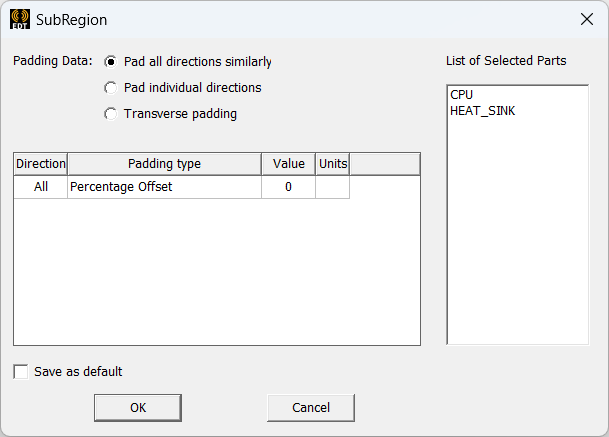Screen dimensions: 609x437
Task: Click the Value column header
Action: point(288,164)
